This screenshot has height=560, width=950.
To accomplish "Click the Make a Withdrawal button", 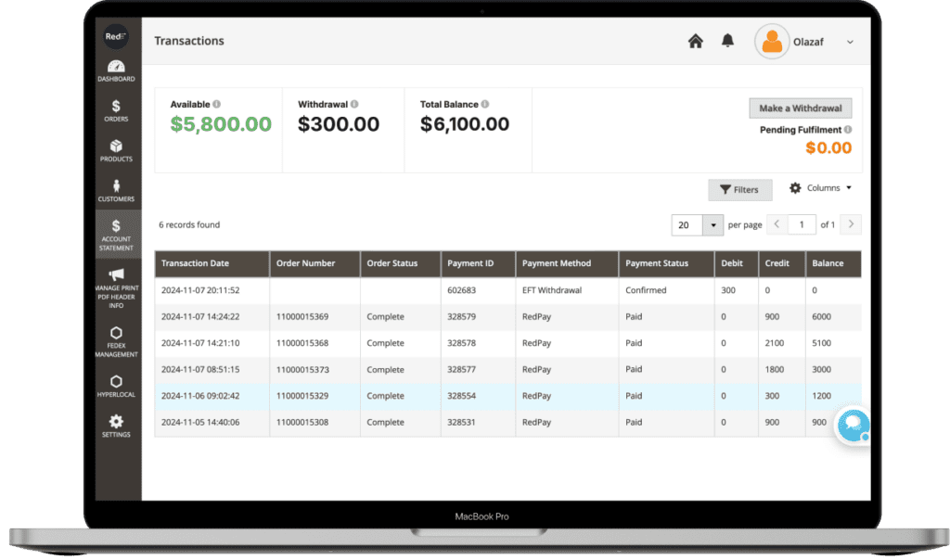I will pyautogui.click(x=800, y=108).
